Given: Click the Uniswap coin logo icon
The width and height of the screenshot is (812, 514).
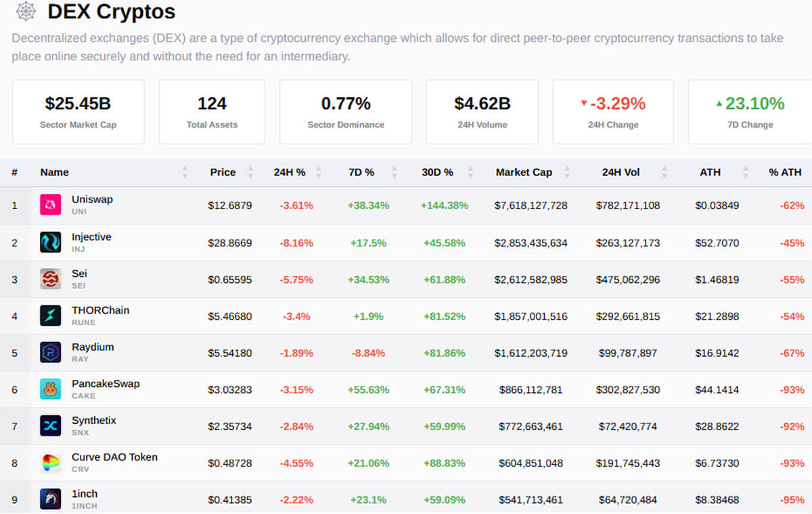Looking at the screenshot, I should click(x=50, y=205).
